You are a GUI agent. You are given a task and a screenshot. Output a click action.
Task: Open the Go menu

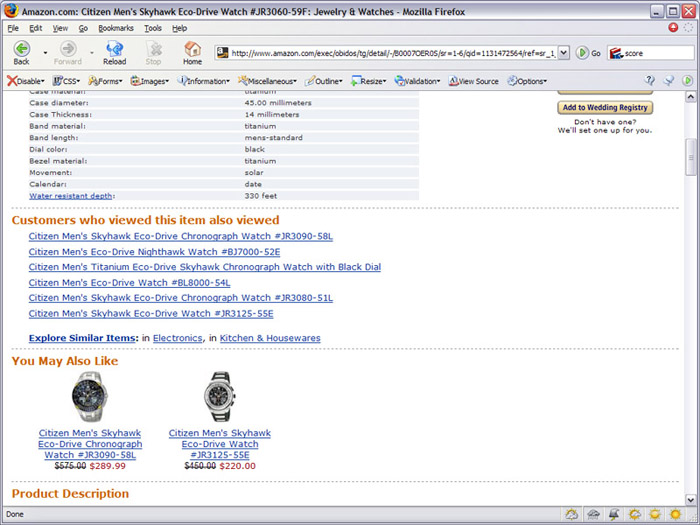click(x=83, y=28)
